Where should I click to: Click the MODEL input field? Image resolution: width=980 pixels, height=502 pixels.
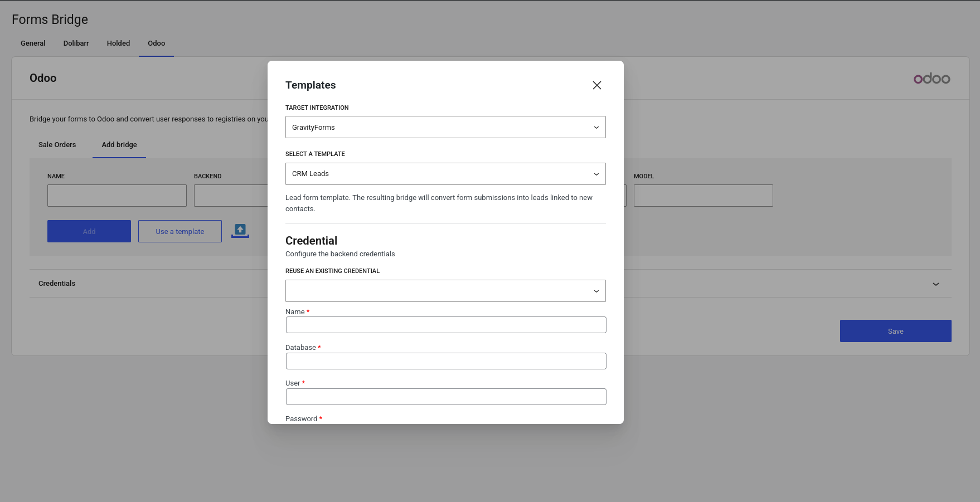pos(704,196)
